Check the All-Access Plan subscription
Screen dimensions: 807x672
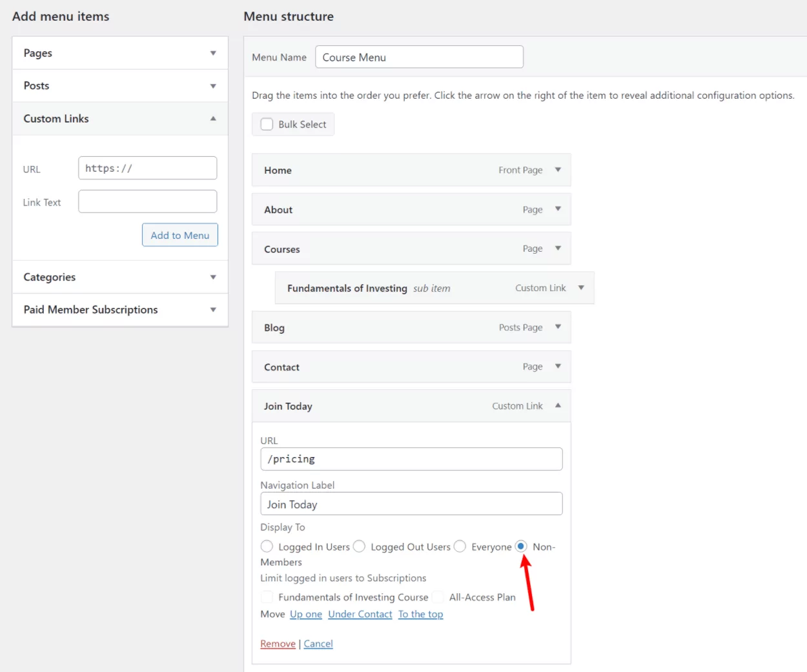click(x=438, y=596)
